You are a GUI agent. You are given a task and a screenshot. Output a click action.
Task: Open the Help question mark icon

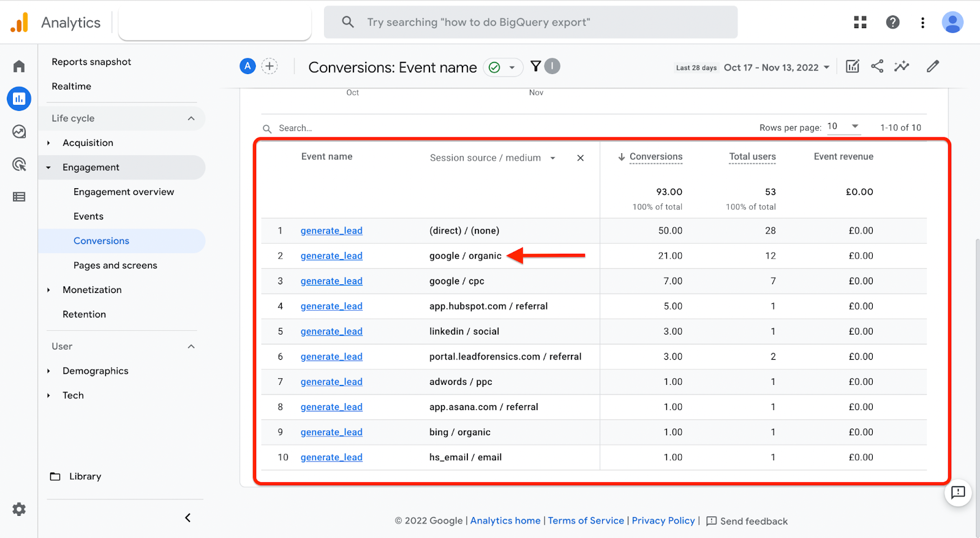[893, 23]
